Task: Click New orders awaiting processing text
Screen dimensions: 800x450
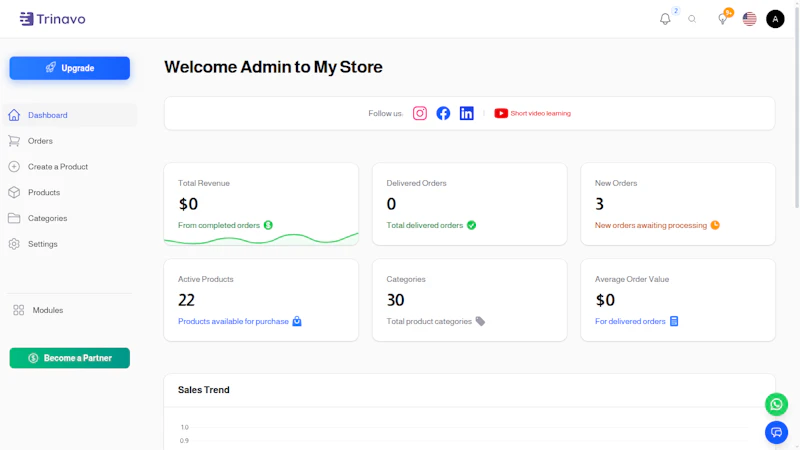Action: (651, 226)
